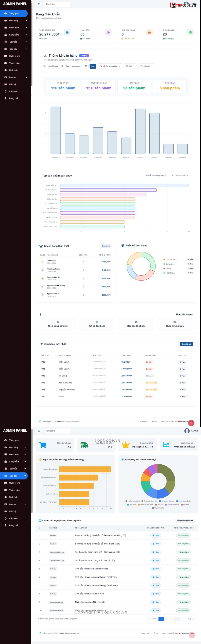Screen dimensions: 201x644
Task: Toggle the Nước hoa nội thất legend entry in the category pie
Action: click(133, 501)
